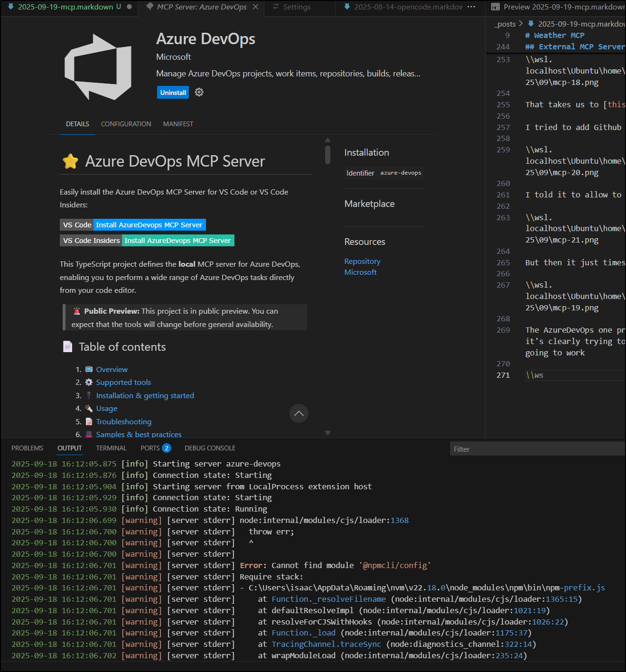
Task: Open the MANIFEST tab
Action: (x=178, y=124)
